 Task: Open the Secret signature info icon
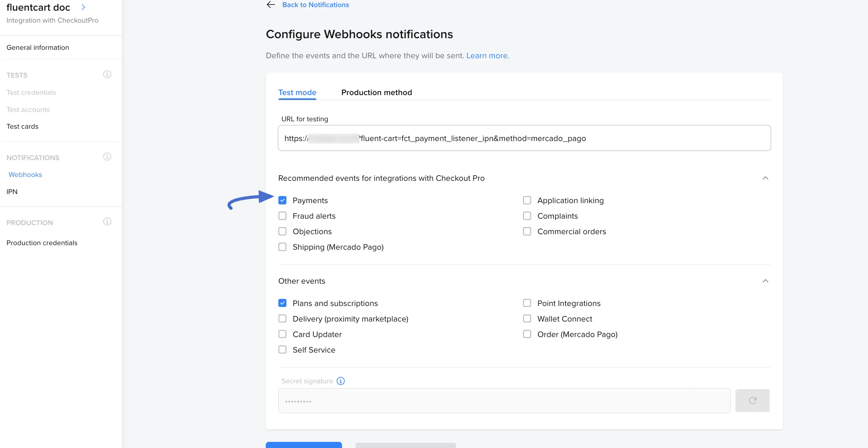point(340,381)
